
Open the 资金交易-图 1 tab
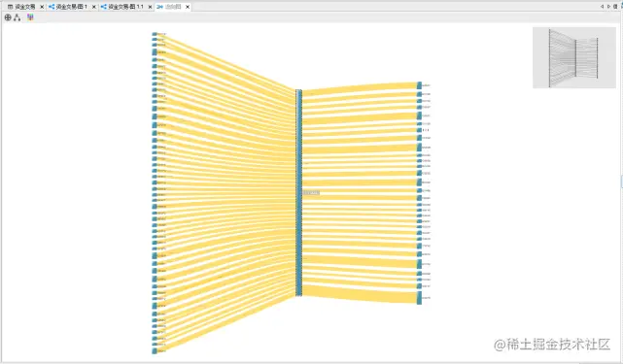pyautogui.click(x=72, y=7)
